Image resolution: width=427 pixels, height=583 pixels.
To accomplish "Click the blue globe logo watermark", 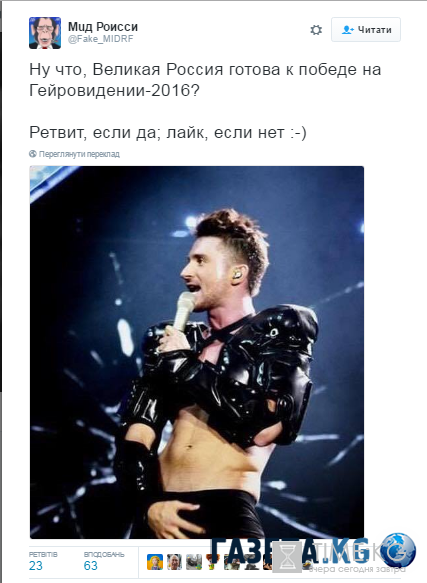I will tap(398, 550).
